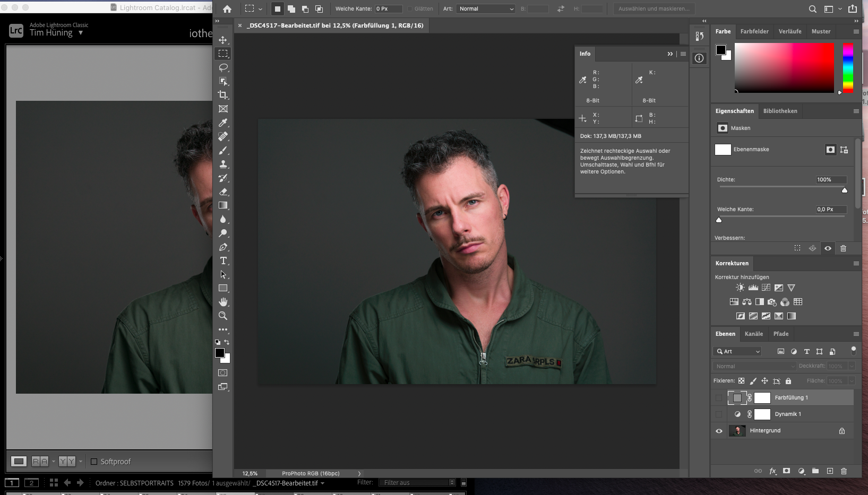The width and height of the screenshot is (868, 495).
Task: Grab the Zoom tool
Action: click(x=223, y=316)
